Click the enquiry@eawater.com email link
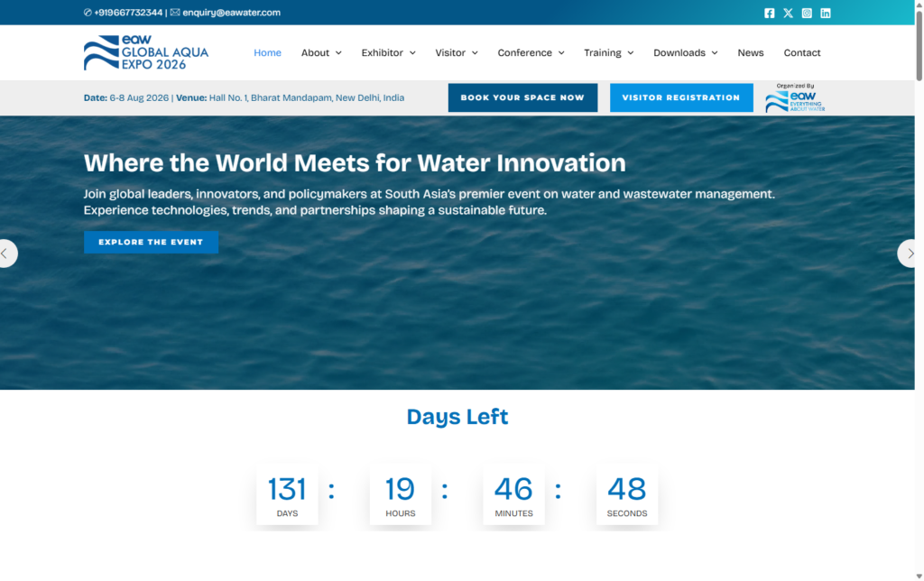This screenshot has height=581, width=924. pos(231,13)
